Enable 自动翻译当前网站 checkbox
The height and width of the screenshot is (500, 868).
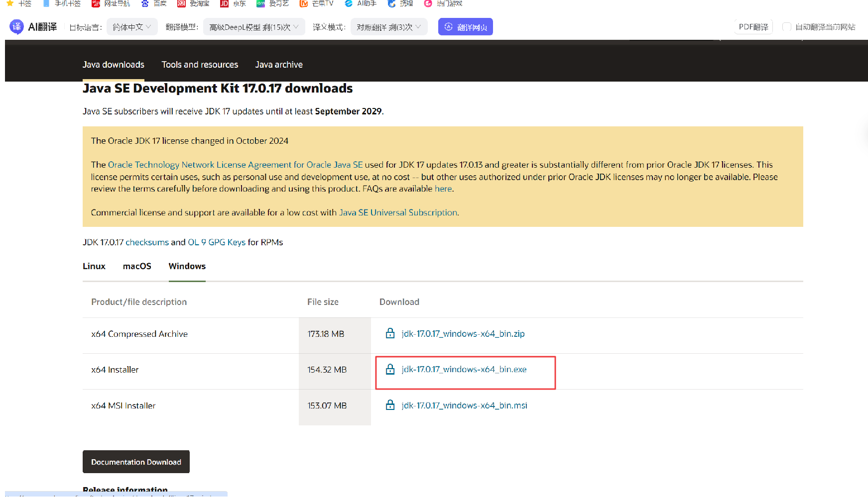787,27
